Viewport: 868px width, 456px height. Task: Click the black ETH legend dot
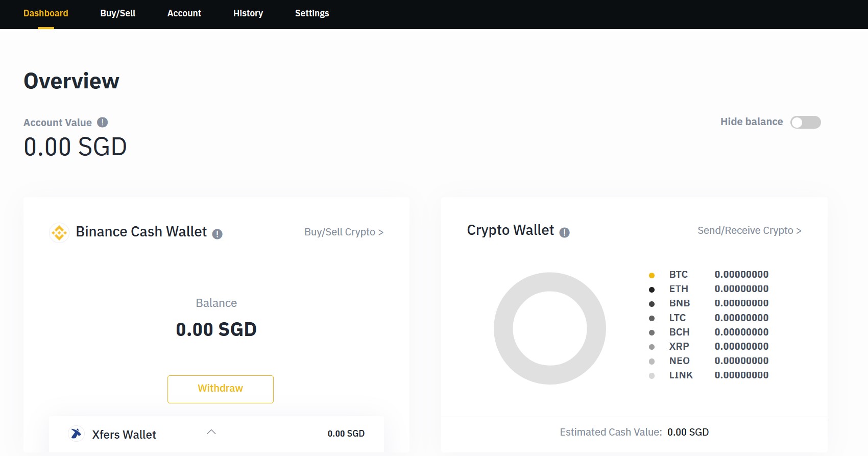pyautogui.click(x=652, y=290)
